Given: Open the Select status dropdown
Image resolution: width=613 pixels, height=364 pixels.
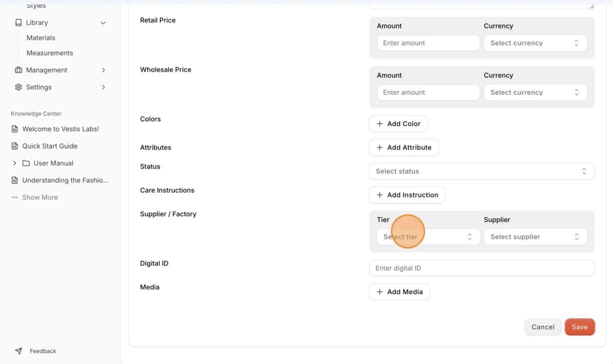Looking at the screenshot, I should coord(482,171).
